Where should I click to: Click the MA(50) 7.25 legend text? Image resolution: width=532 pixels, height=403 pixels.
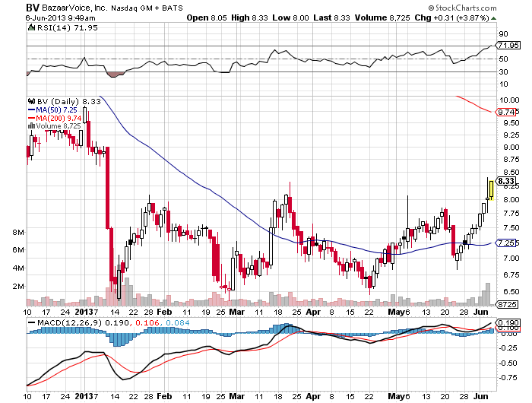pos(57,110)
